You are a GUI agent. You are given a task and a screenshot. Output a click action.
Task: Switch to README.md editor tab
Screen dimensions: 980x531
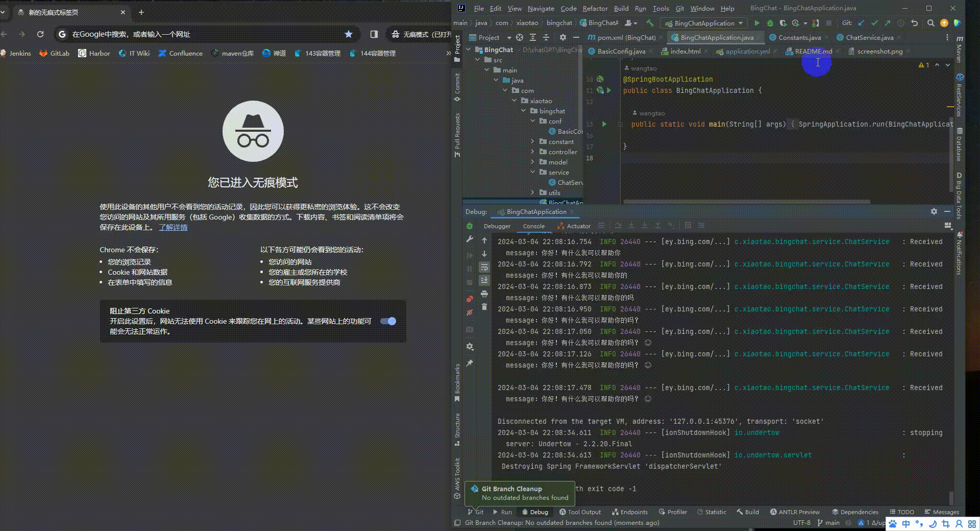coord(813,51)
